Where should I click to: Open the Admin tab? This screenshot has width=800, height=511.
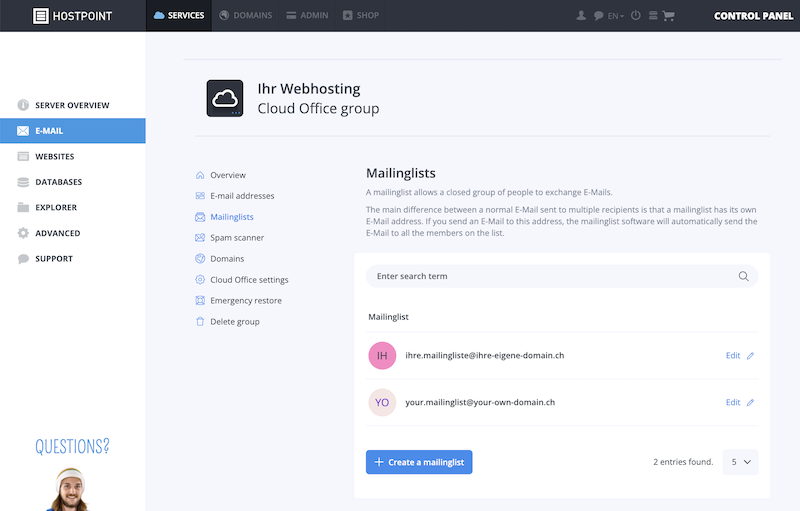pos(307,15)
